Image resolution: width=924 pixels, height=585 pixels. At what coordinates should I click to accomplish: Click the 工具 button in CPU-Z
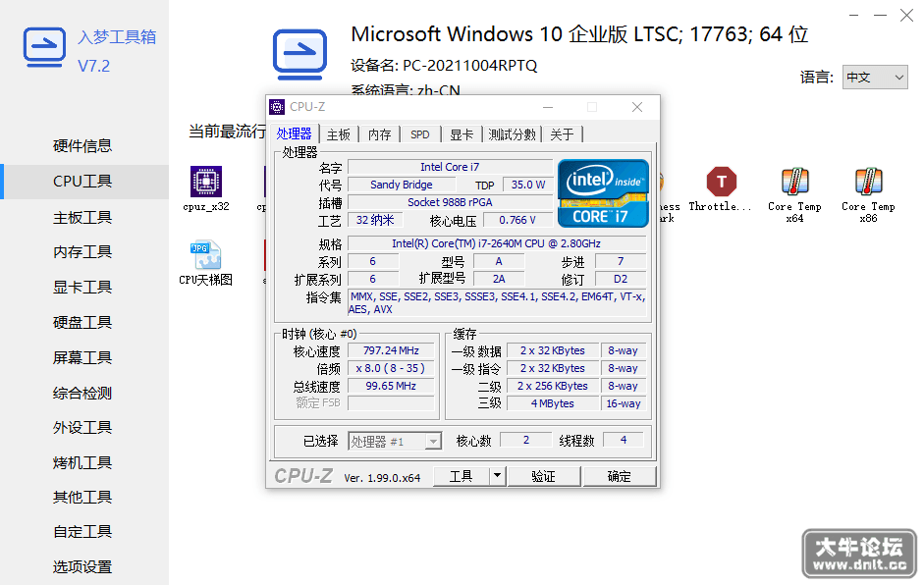(x=462, y=476)
